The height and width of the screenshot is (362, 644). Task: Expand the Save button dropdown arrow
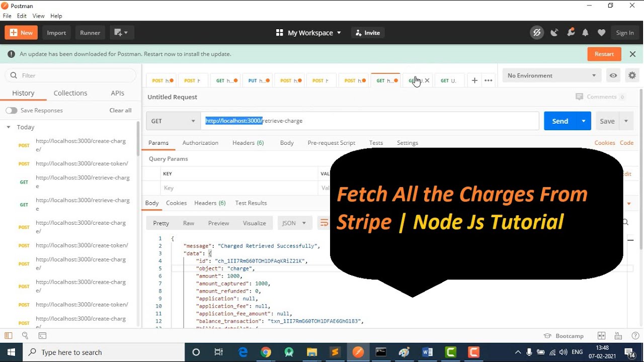point(626,121)
